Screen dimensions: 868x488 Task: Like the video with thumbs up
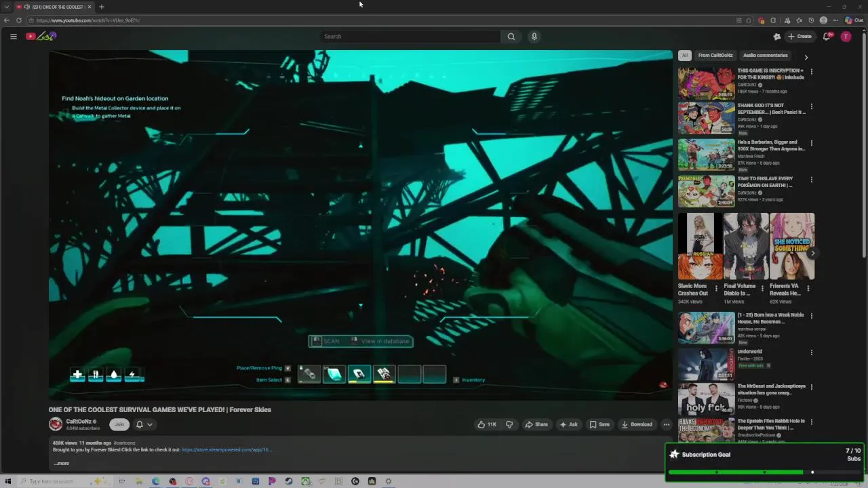pyautogui.click(x=487, y=424)
